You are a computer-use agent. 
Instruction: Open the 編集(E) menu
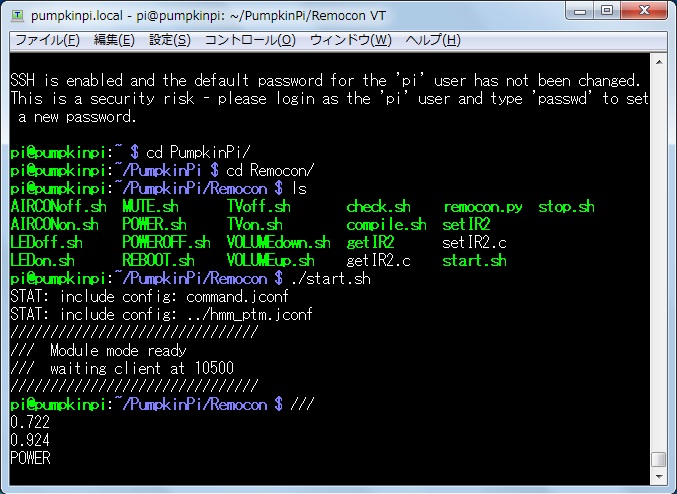pyautogui.click(x=114, y=40)
